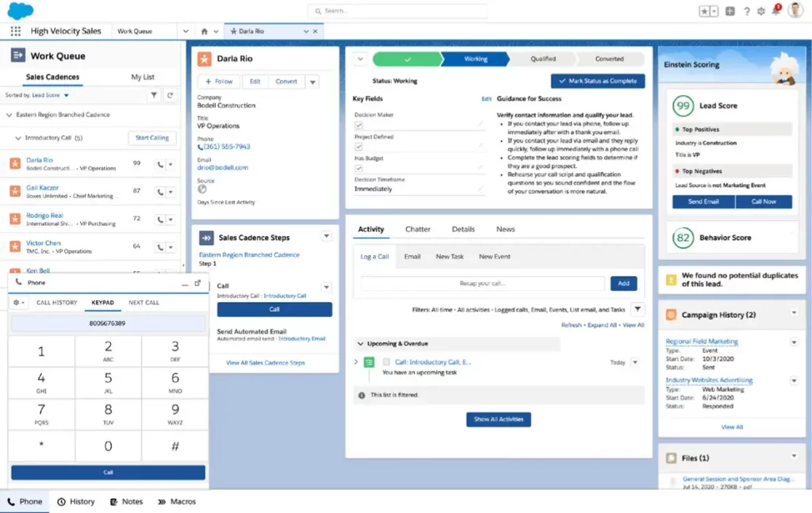
Task: Click the Call Now button
Action: (x=764, y=201)
